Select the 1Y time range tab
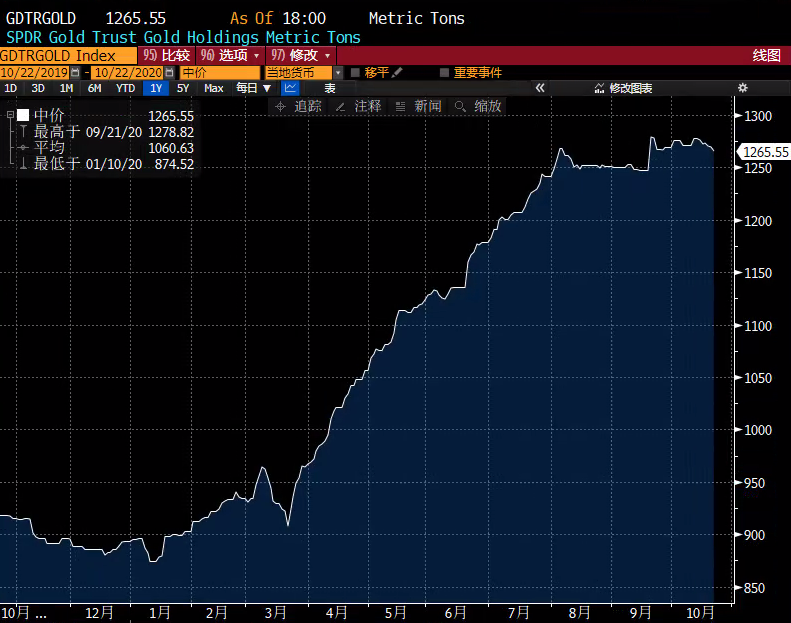Image resolution: width=791 pixels, height=623 pixels. click(156, 88)
